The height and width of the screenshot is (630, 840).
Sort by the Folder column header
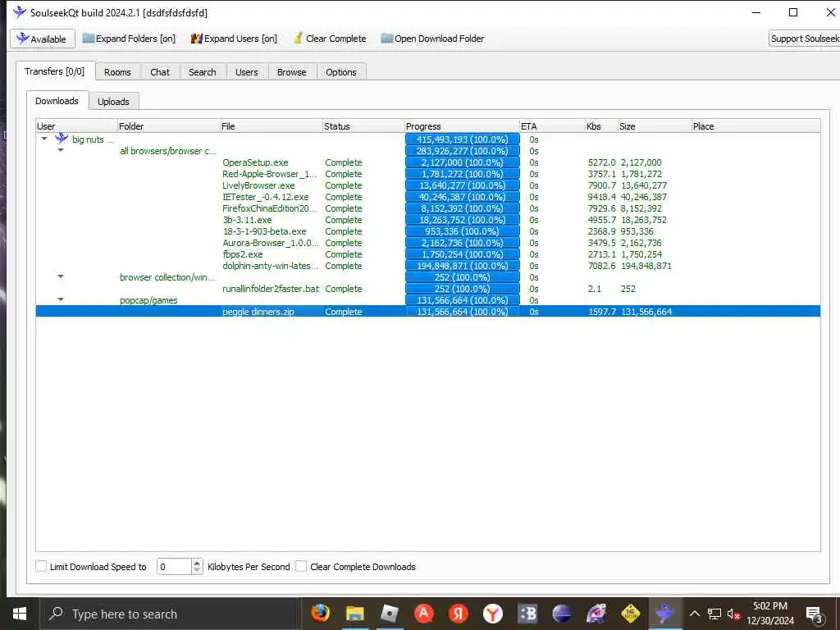coord(168,126)
